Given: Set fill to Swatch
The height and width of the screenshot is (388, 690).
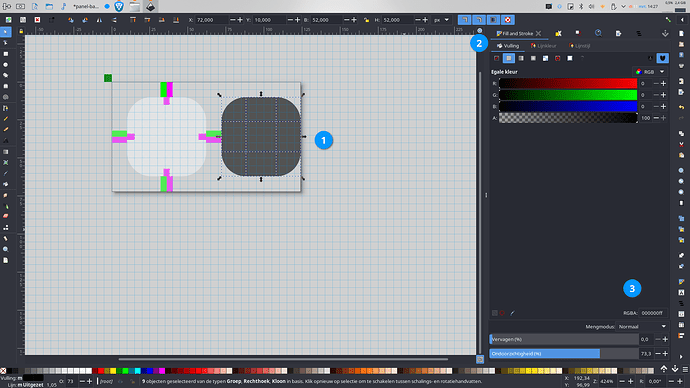Looking at the screenshot, I should (569, 58).
